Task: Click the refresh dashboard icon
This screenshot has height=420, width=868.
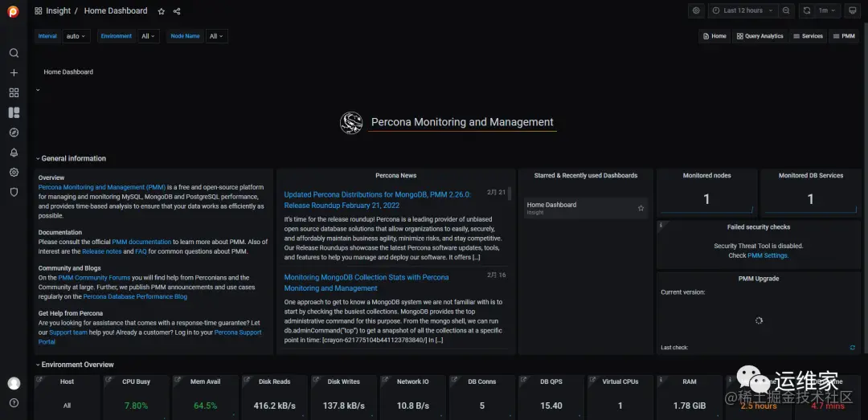Action: pyautogui.click(x=807, y=10)
